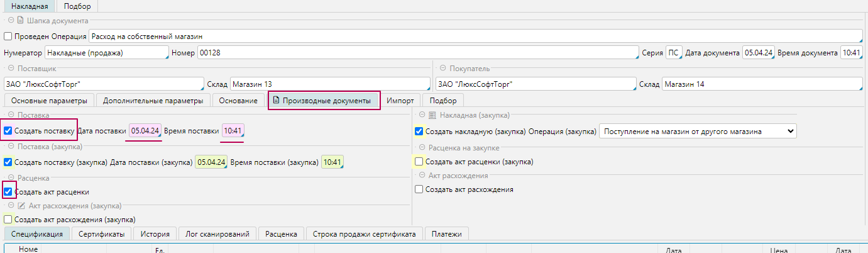This screenshot has width=868, height=253.
Task: Click the icon beside Накладная (закупка) header
Action: [x=432, y=115]
